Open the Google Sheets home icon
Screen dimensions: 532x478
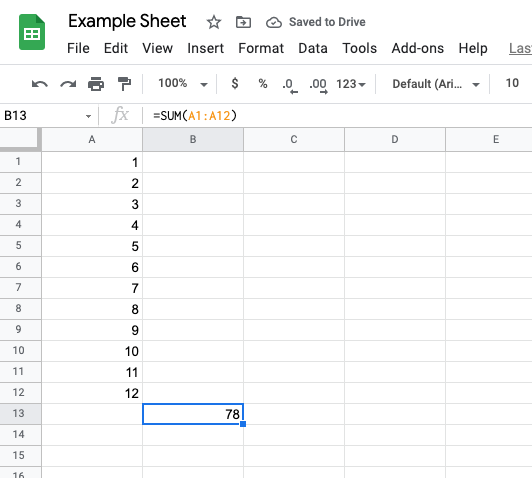point(32,32)
